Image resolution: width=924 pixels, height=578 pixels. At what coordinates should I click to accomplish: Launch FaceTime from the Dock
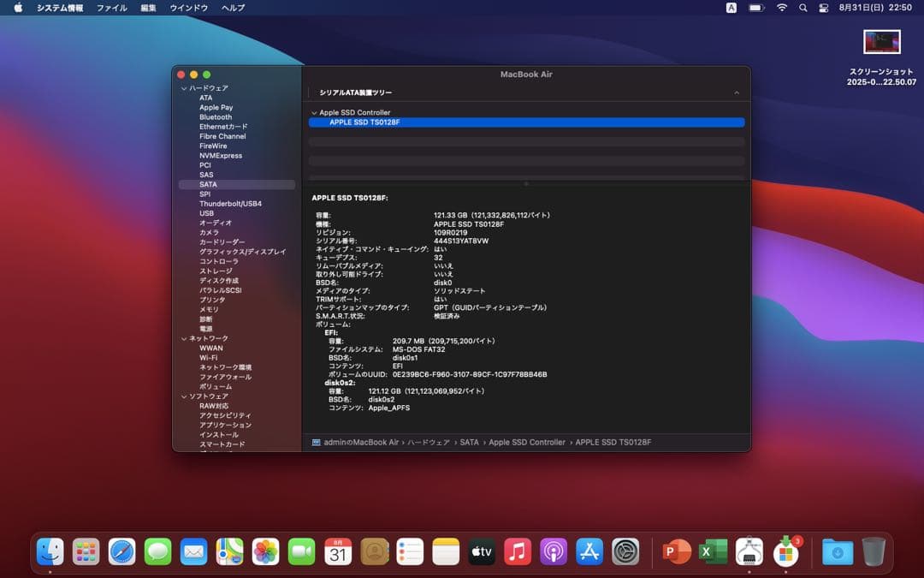(x=301, y=553)
